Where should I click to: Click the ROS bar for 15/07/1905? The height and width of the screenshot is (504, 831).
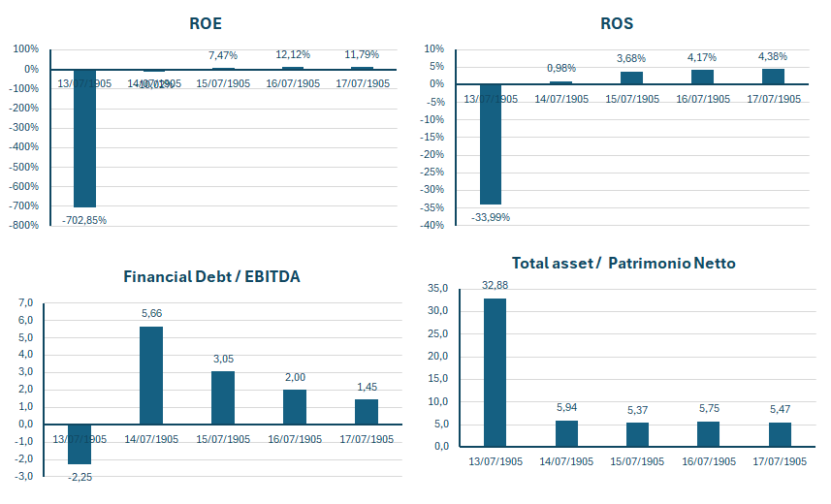pyautogui.click(x=631, y=78)
